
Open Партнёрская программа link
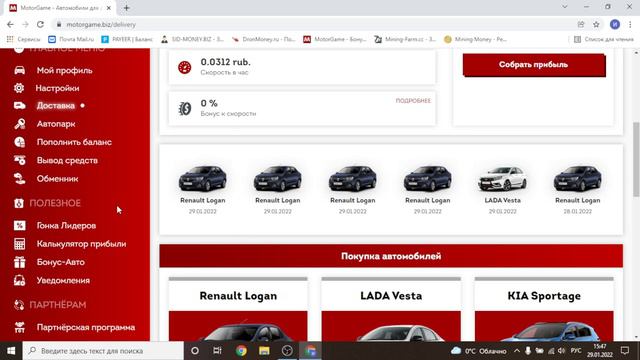(x=86, y=327)
